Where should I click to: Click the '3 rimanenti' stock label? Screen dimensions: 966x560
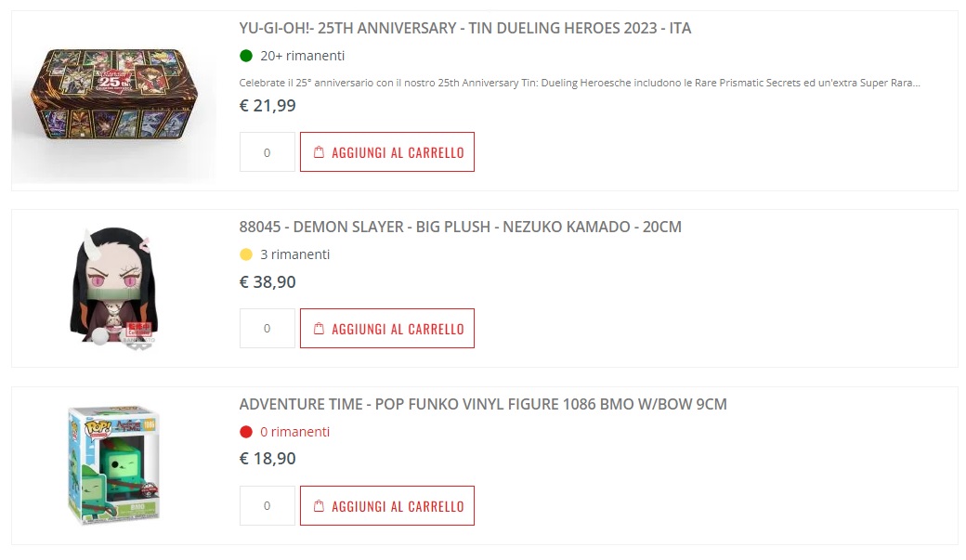[294, 254]
